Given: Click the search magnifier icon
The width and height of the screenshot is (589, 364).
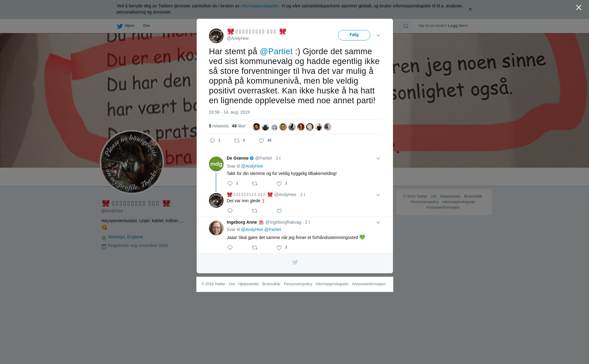Looking at the screenshot, I should (x=406, y=26).
